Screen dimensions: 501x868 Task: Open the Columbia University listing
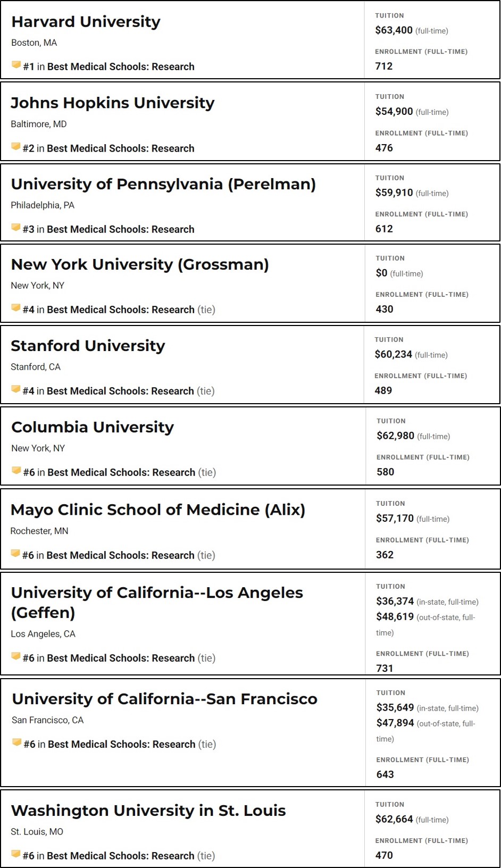coord(93,428)
